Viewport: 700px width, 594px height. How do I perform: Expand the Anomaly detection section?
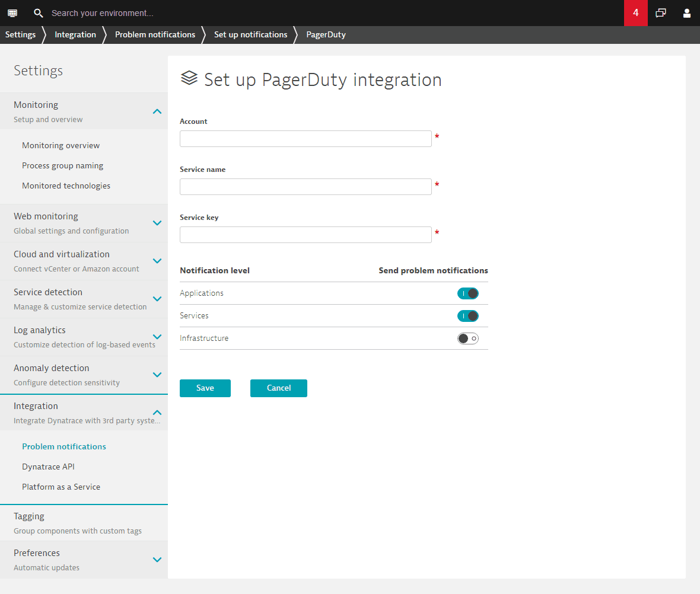point(157,375)
